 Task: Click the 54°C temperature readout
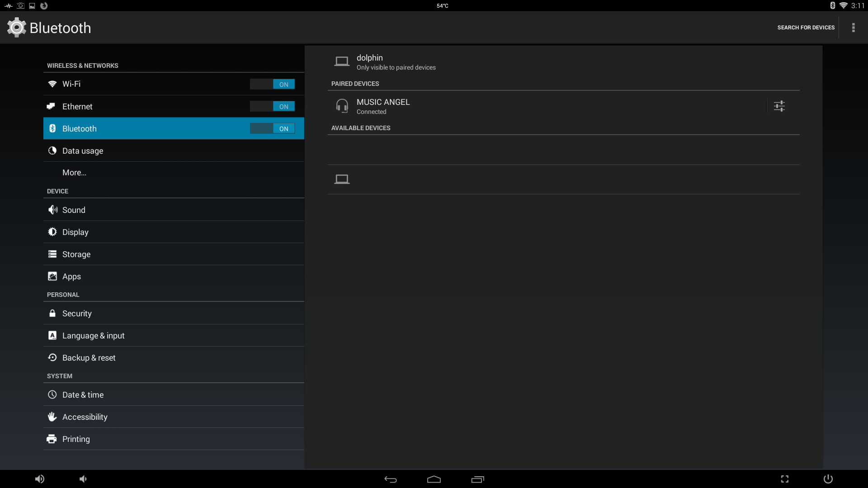(443, 6)
